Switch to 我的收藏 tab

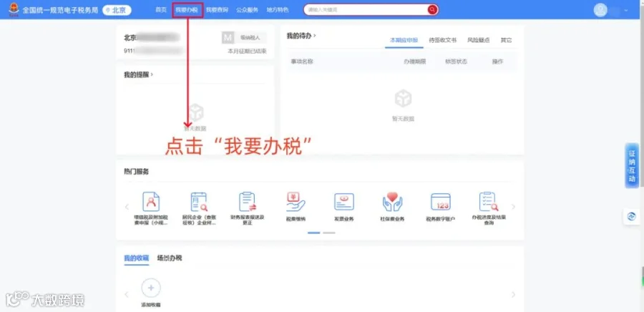point(137,258)
